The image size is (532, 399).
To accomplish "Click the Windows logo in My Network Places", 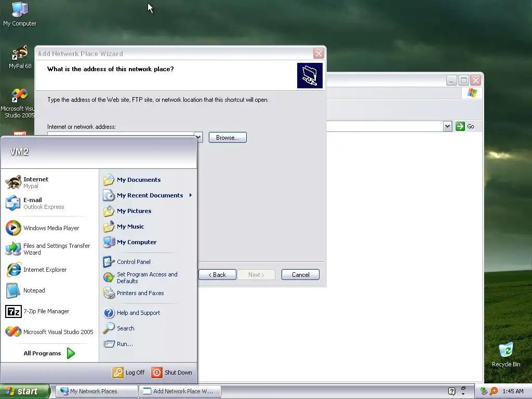I will tap(472, 93).
